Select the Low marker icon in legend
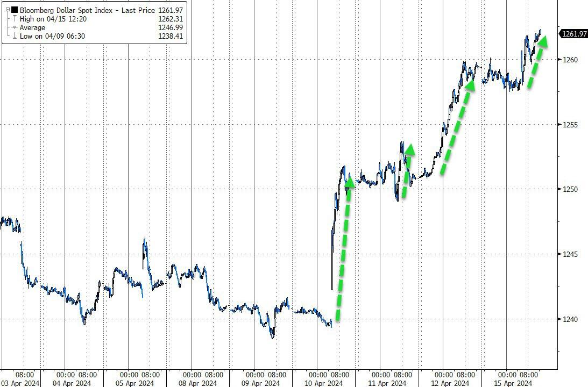Image resolution: width=588 pixels, height=387 pixels. (15, 36)
